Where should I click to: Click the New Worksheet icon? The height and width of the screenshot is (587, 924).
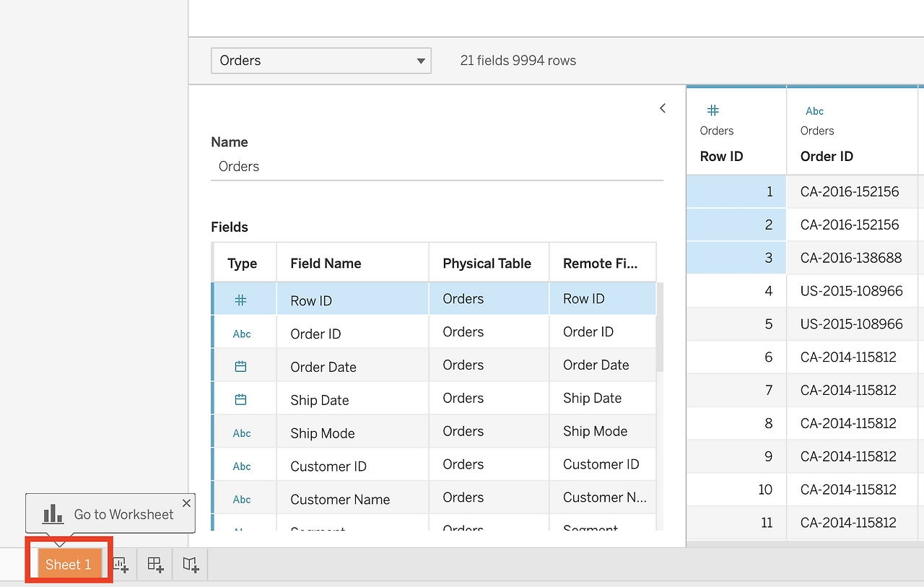click(x=121, y=565)
